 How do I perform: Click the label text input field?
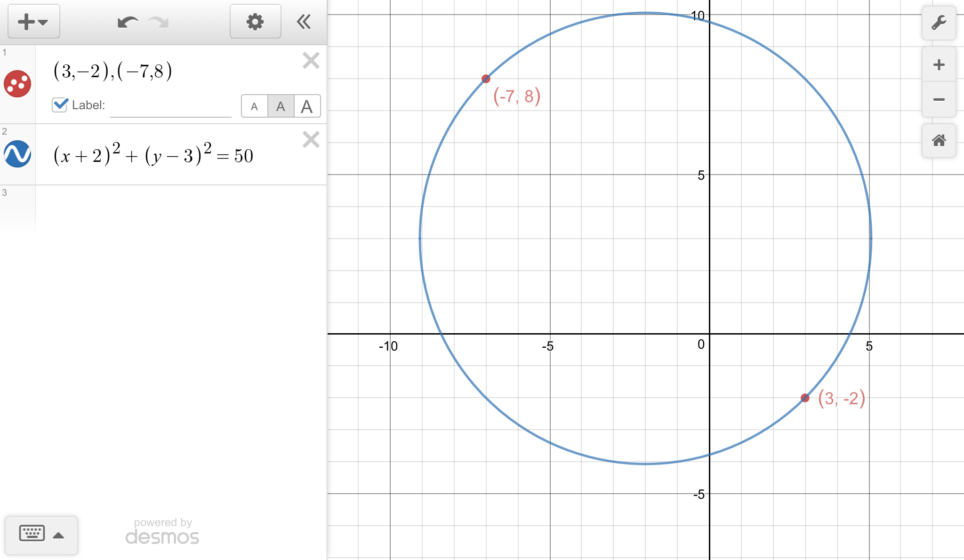click(170, 106)
